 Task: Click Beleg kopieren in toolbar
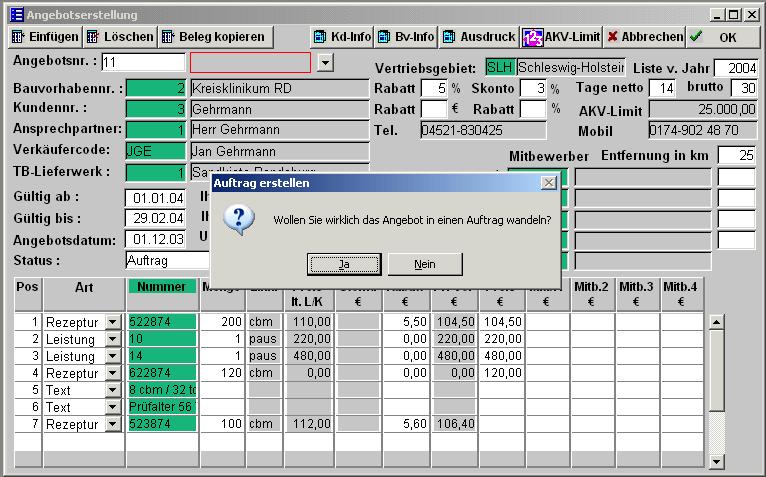[213, 37]
